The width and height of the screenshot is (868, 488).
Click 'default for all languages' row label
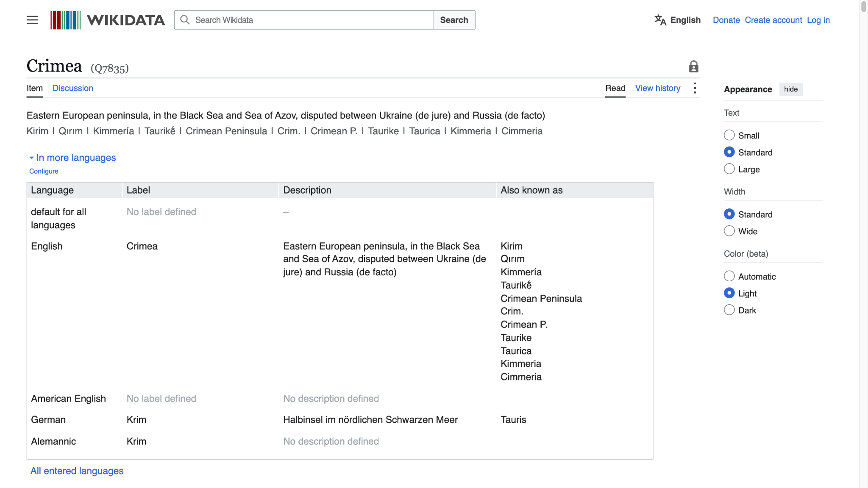pos(58,219)
